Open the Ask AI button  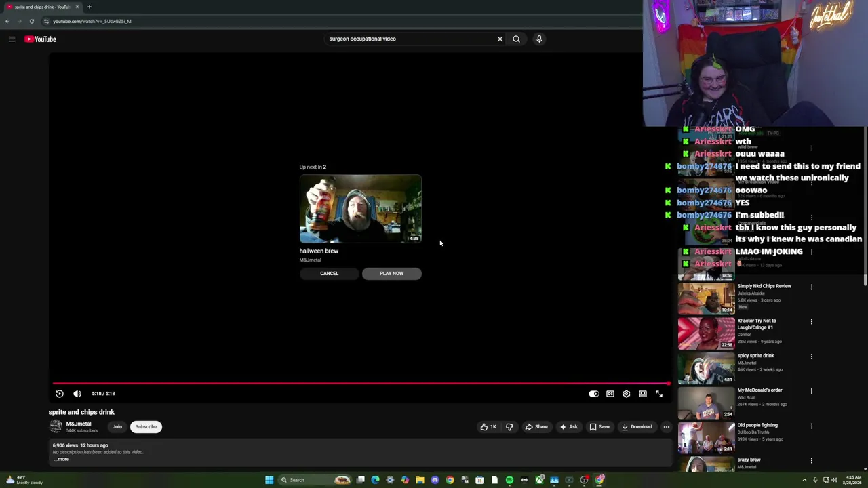pyautogui.click(x=568, y=427)
